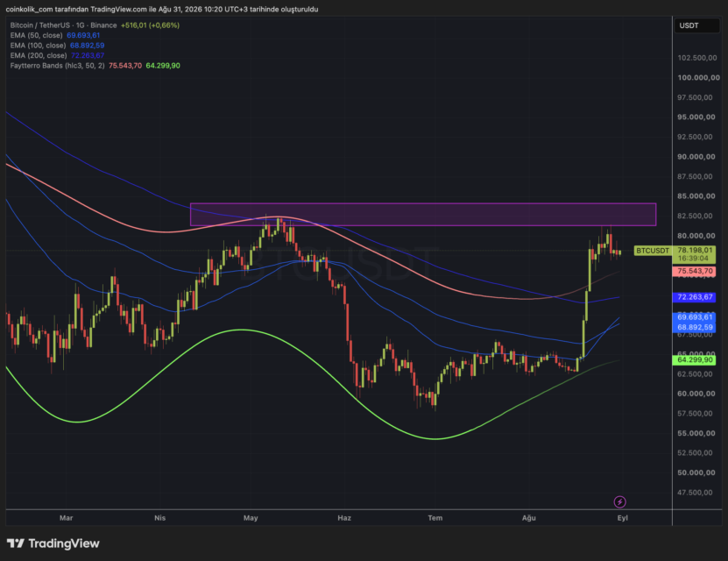Click the 92.500,00 price scale label
Viewport: 728px width, 561px height.
pyautogui.click(x=695, y=137)
